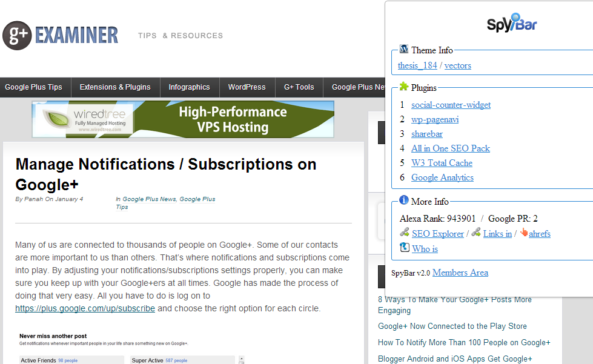Open the 8 Ways To Make Posts Engaging link

pos(454,305)
